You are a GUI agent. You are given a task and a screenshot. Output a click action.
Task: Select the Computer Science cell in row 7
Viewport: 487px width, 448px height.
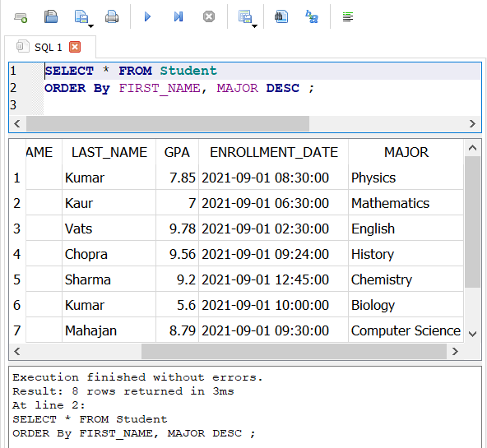[x=406, y=330]
